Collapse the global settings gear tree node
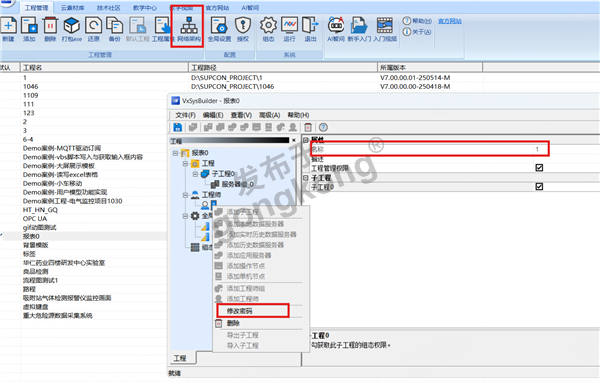The image size is (600, 383). (185, 216)
